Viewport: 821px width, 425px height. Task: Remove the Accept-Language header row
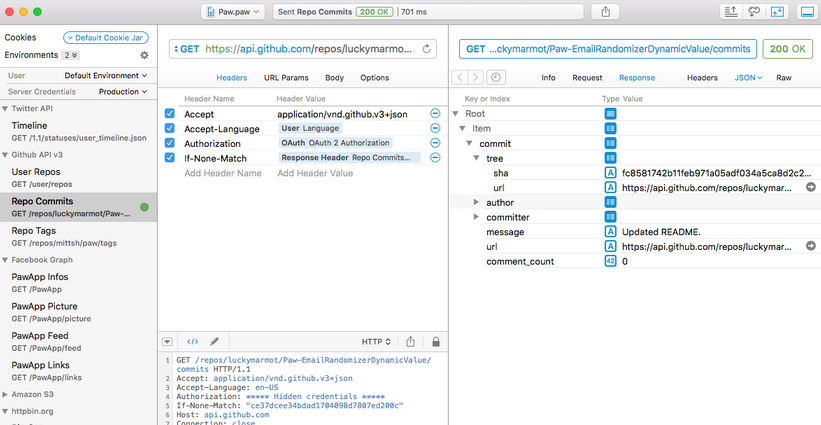435,128
